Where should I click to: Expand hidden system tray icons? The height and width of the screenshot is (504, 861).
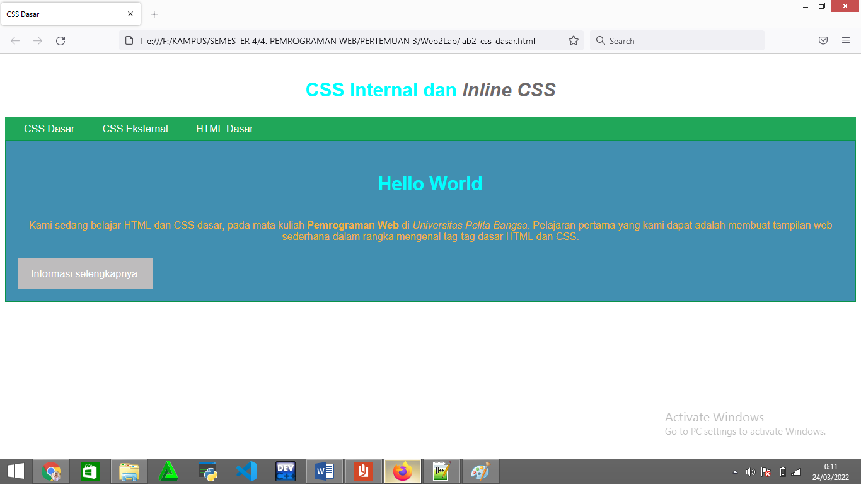click(x=734, y=471)
